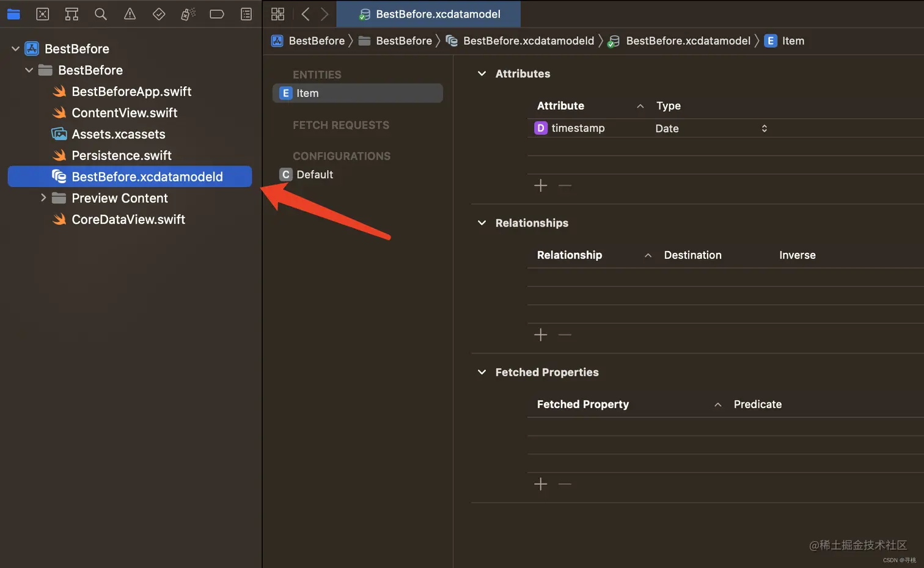Open the Issue navigator warning icon
This screenshot has width=924, height=568.
tap(130, 14)
